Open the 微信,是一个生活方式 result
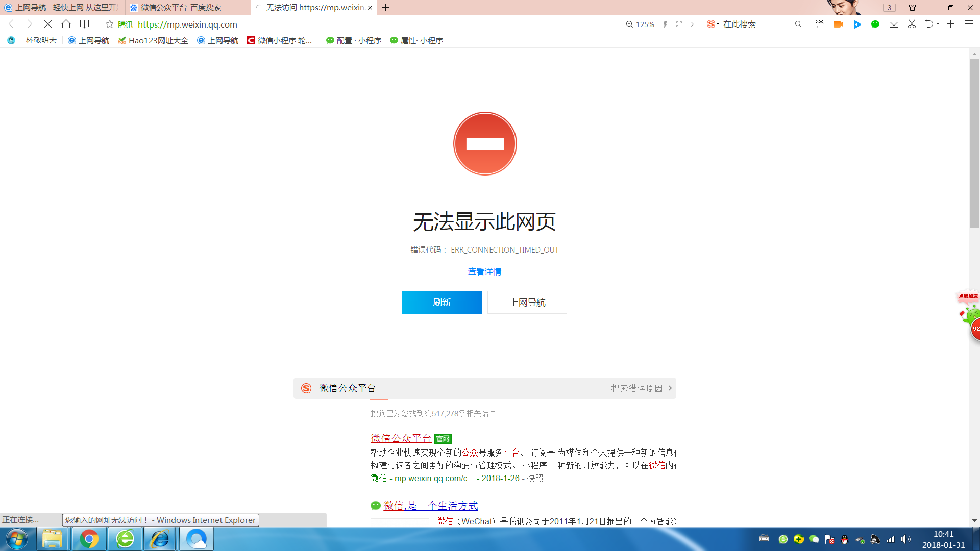This screenshot has width=980, height=551. 430,505
